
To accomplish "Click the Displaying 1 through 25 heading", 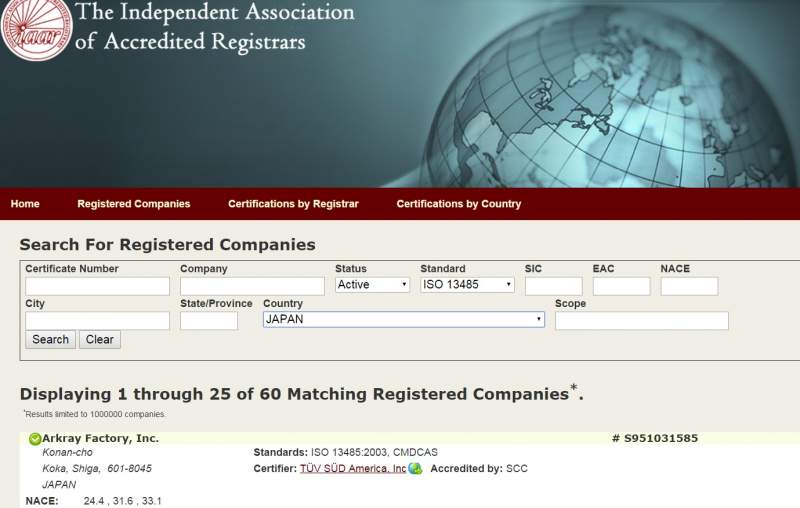I will point(302,394).
